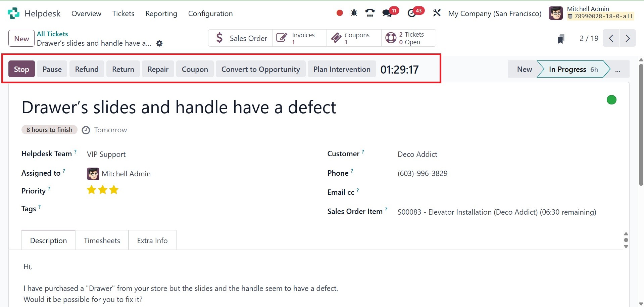Pause the ticket timer
This screenshot has height=307, width=644.
click(52, 69)
